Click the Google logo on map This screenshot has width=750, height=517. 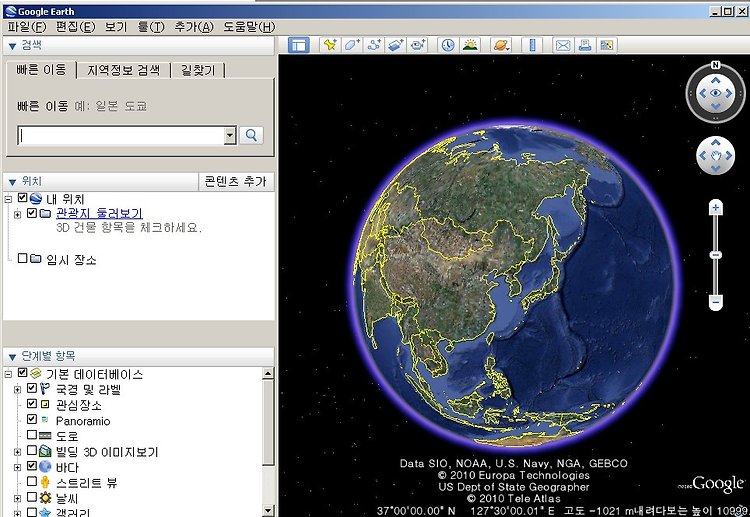(718, 484)
